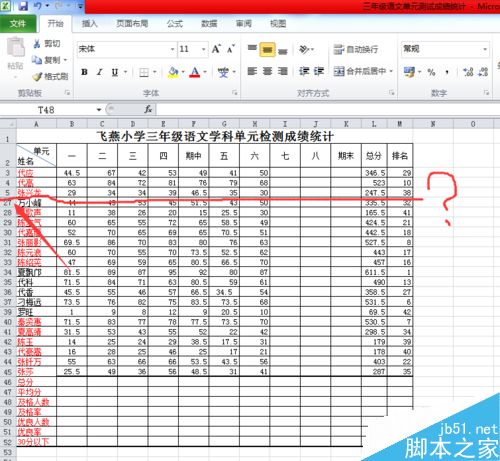
Task: Click the cell borders icon
Action: 144,72
